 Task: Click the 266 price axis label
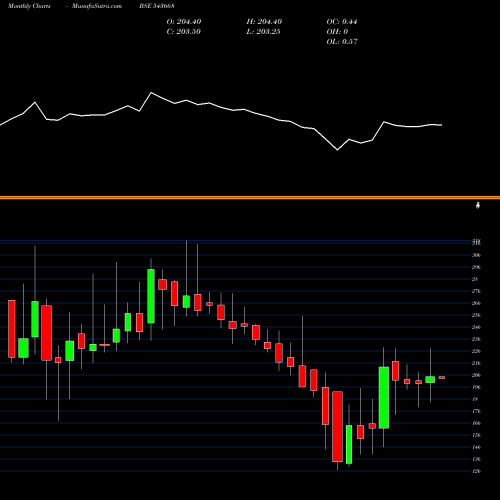[x=476, y=303]
